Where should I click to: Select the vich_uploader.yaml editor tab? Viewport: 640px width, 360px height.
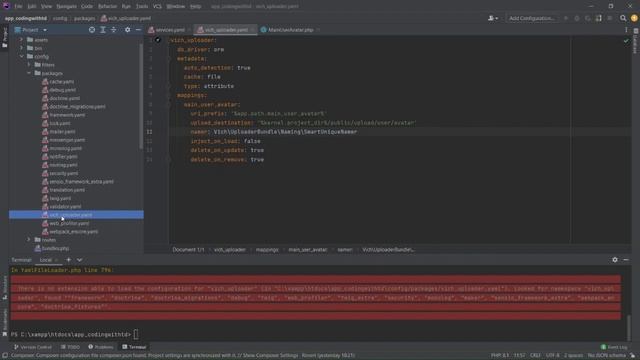point(225,30)
